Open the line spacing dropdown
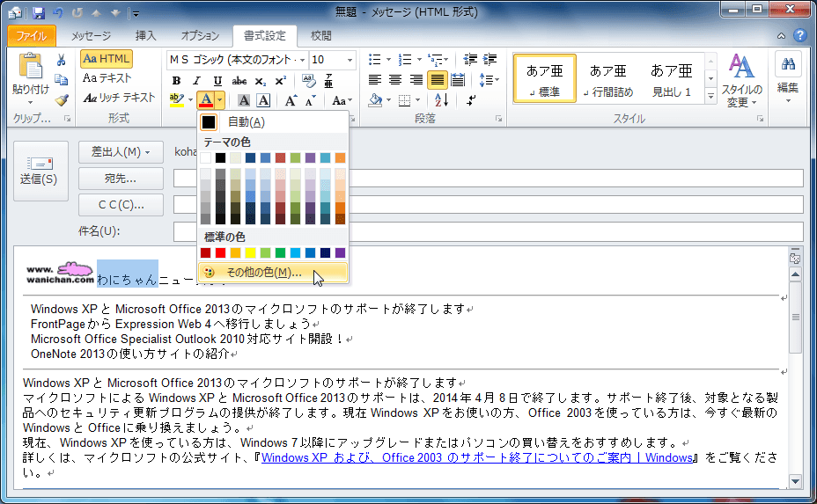The height and width of the screenshot is (504, 817). pos(489,80)
